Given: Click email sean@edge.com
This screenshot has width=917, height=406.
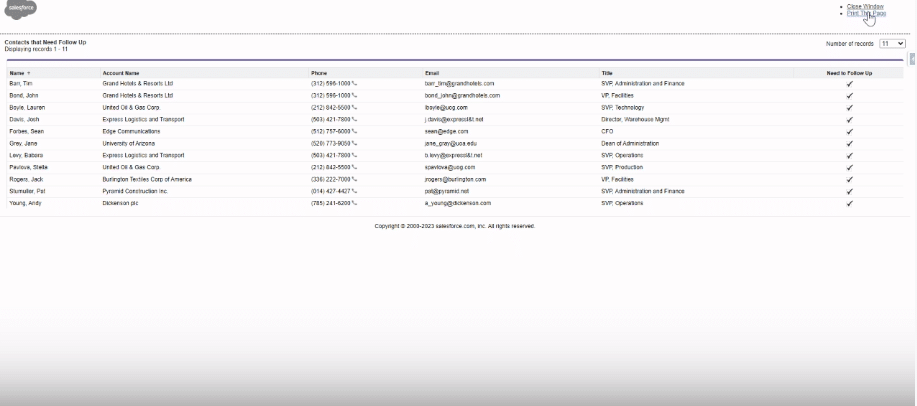Looking at the screenshot, I should (446, 132).
